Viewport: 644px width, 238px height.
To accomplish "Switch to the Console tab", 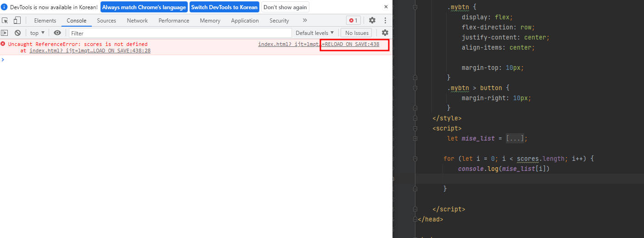I will (x=76, y=20).
